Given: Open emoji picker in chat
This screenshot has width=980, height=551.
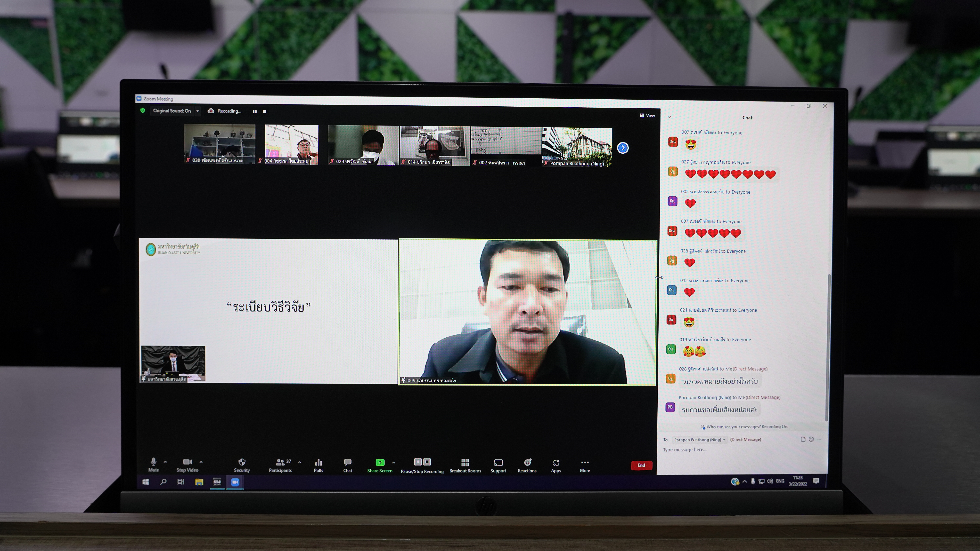Looking at the screenshot, I should pyautogui.click(x=811, y=439).
